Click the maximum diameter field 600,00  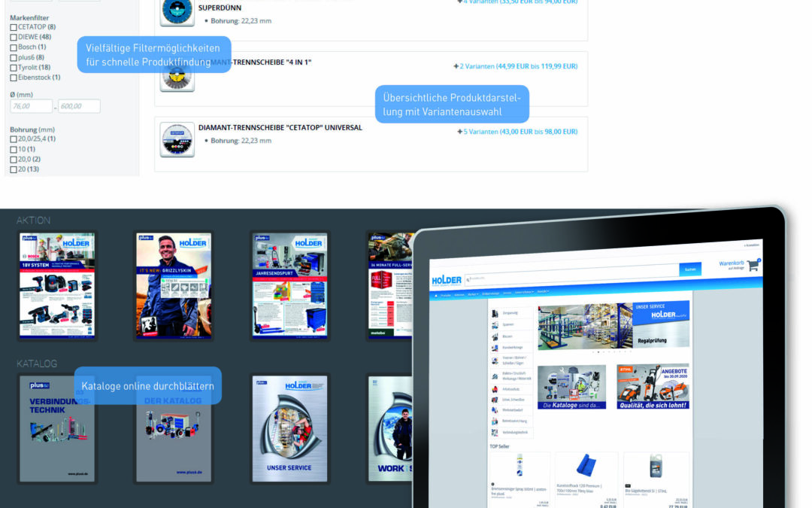coord(79,106)
